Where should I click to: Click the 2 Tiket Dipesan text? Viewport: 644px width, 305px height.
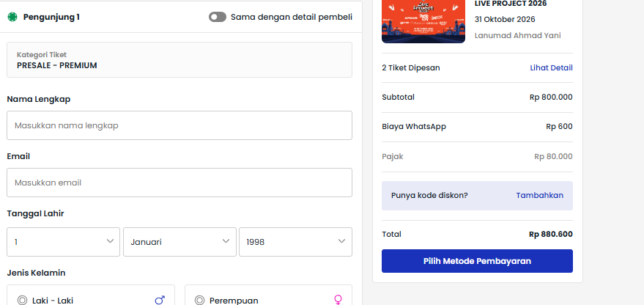click(x=411, y=68)
